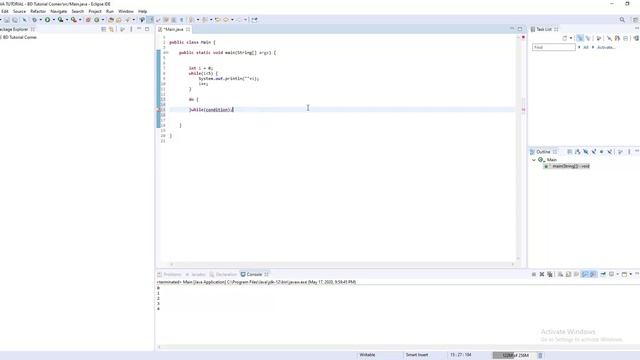Image resolution: width=640 pixels, height=360 pixels.
Task: Switch to the Declaration tab
Action: [223, 274]
